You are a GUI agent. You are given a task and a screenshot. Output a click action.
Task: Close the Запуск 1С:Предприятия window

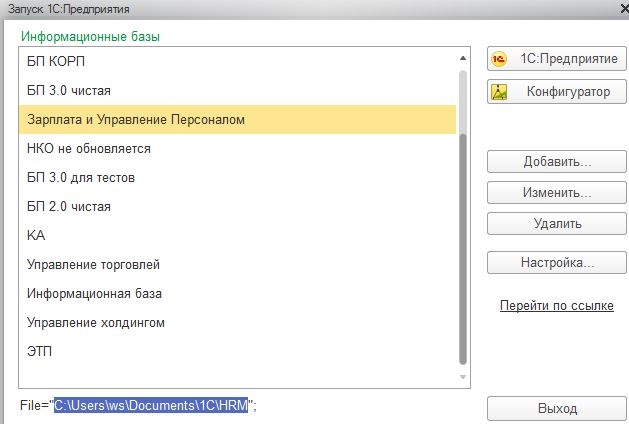click(611, 9)
